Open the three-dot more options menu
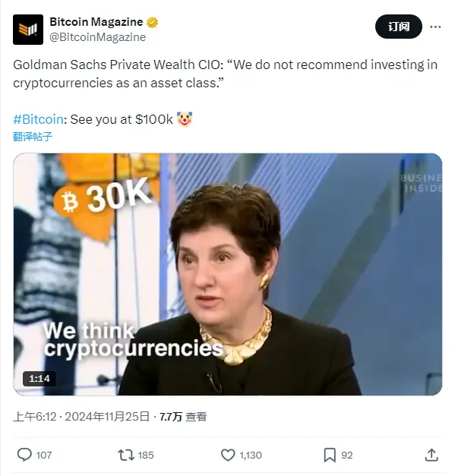The width and height of the screenshot is (455, 476). click(435, 27)
